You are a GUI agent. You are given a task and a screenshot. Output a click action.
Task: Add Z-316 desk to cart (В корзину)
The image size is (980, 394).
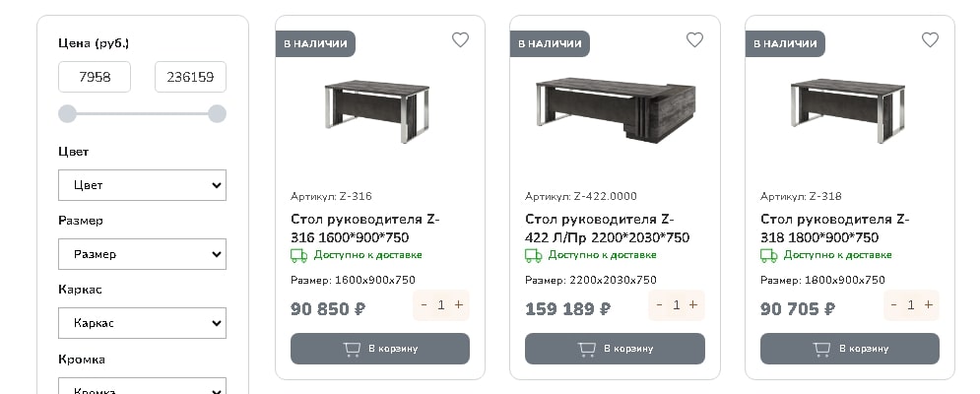(379, 349)
